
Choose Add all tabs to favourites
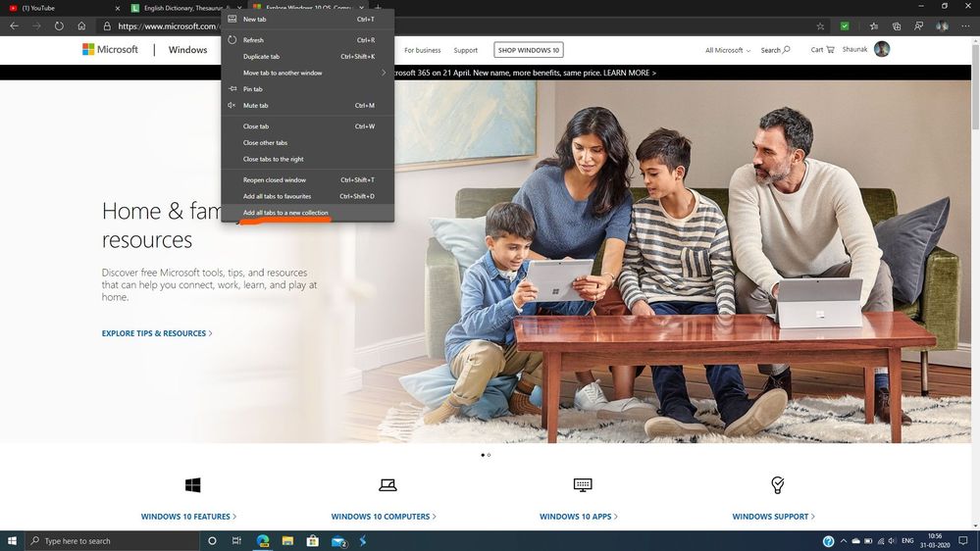307,196
